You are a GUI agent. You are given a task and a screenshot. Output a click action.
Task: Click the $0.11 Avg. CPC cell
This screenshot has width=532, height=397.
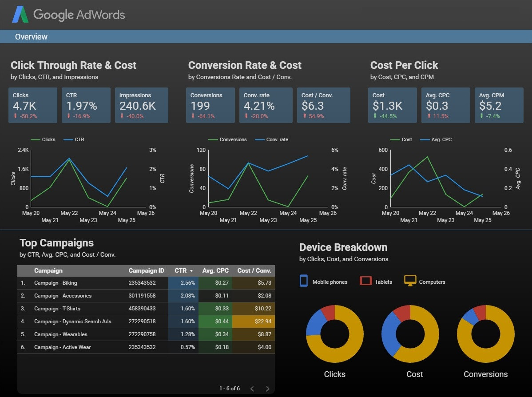pos(215,296)
